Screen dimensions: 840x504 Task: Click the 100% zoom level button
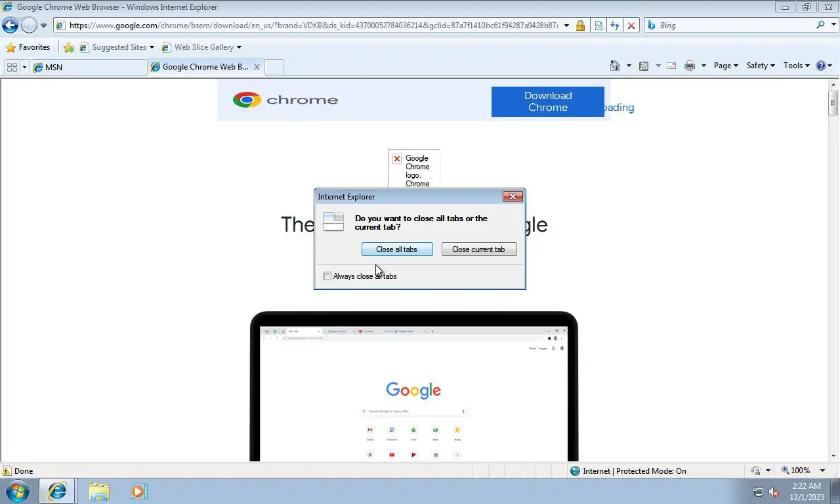pyautogui.click(x=796, y=471)
